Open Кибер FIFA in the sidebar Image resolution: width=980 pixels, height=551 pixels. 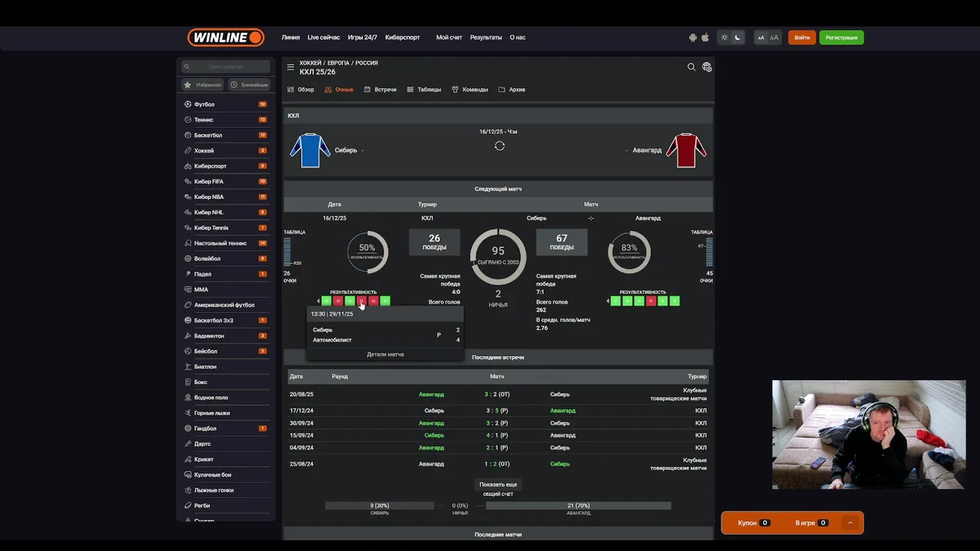coord(226,181)
